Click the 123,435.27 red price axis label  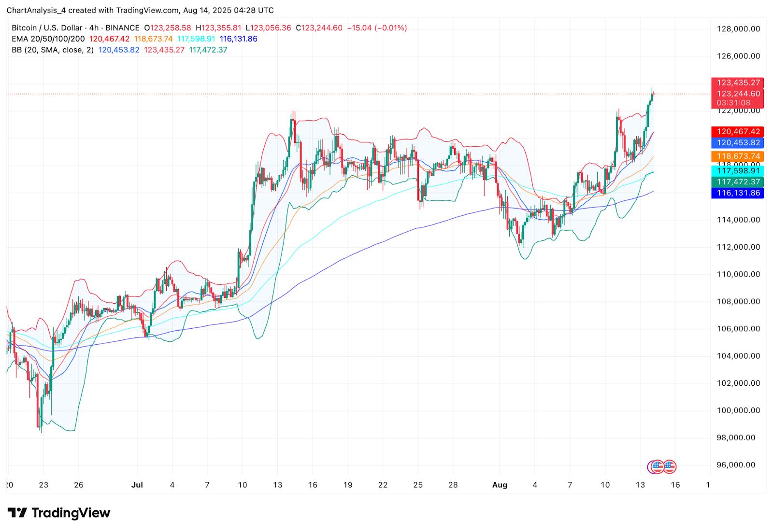[737, 83]
